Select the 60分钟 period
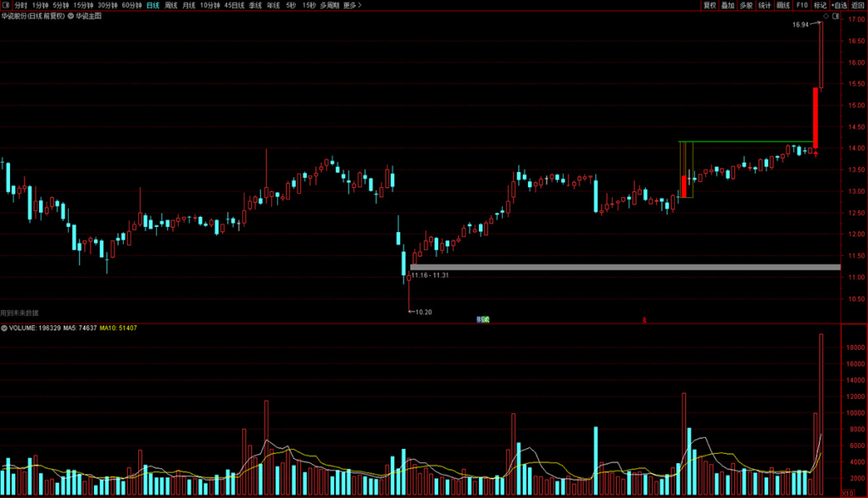 [131, 5]
